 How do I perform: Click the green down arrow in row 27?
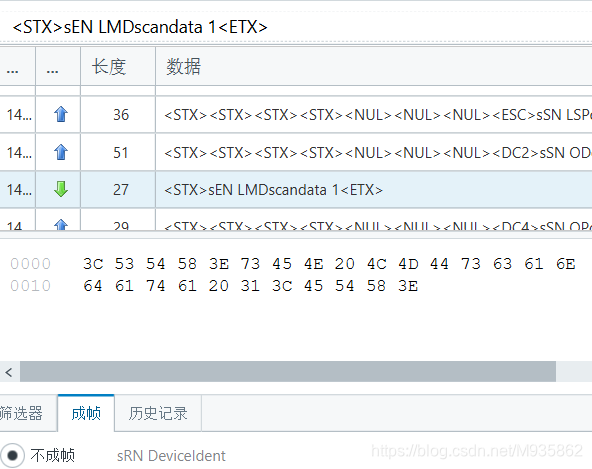coord(60,189)
